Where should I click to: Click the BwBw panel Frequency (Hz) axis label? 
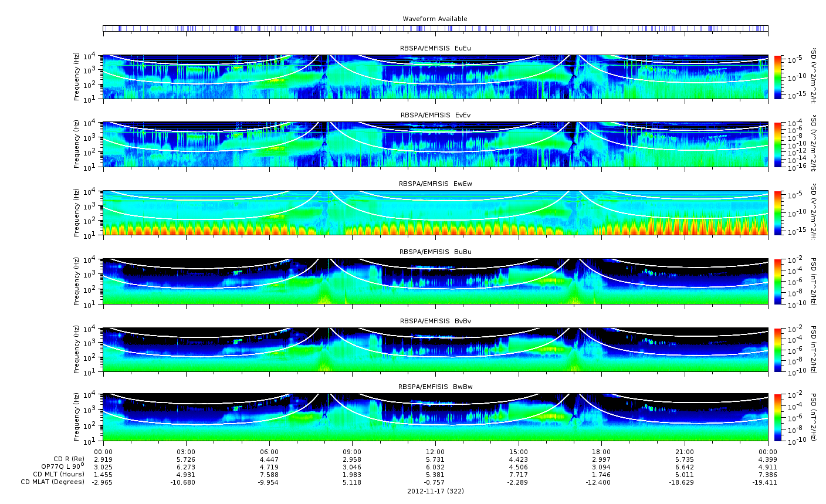76,417
